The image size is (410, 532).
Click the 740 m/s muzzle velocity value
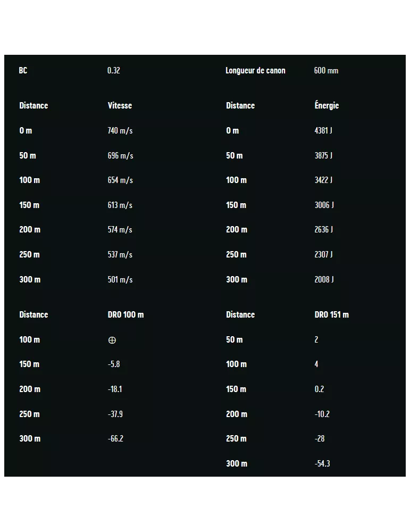click(x=120, y=130)
